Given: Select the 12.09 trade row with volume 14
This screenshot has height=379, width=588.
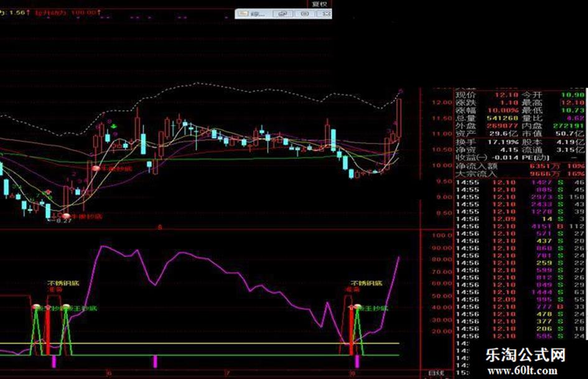Looking at the screenshot, I should coord(520,219).
